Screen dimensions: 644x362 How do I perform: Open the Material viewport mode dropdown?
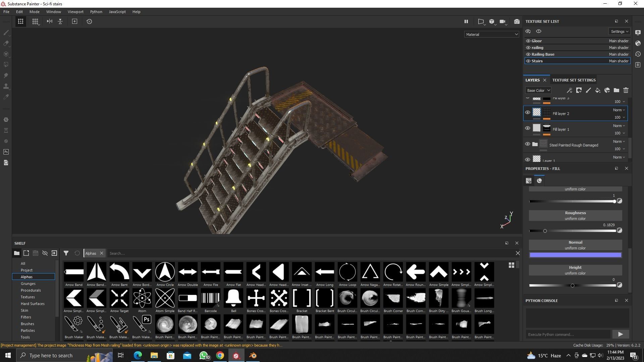tap(492, 35)
